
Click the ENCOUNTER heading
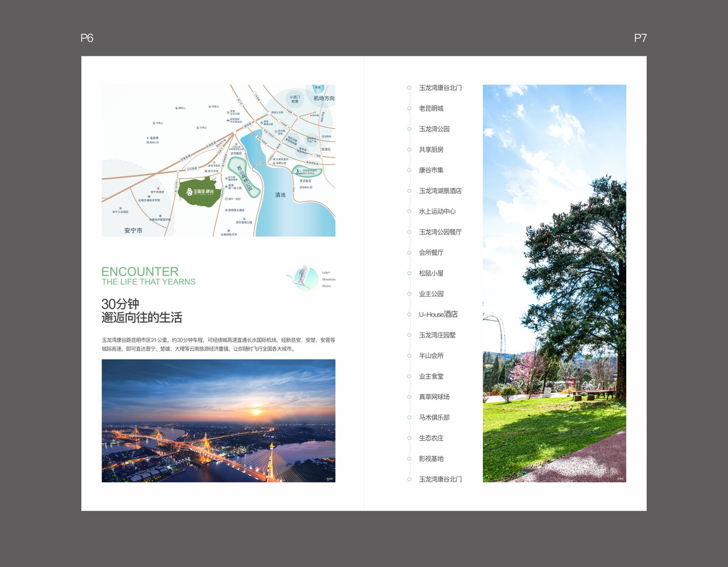click(x=140, y=271)
